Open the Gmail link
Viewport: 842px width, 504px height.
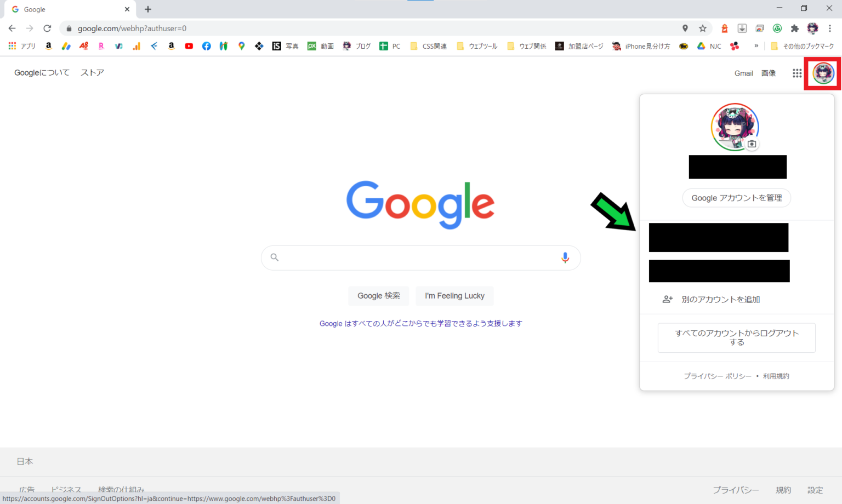click(743, 73)
